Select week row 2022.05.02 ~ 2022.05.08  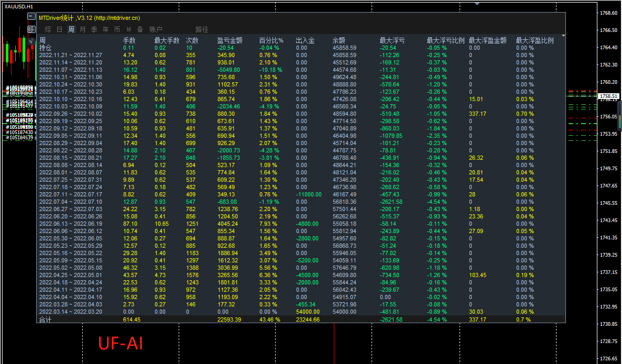coord(71,268)
